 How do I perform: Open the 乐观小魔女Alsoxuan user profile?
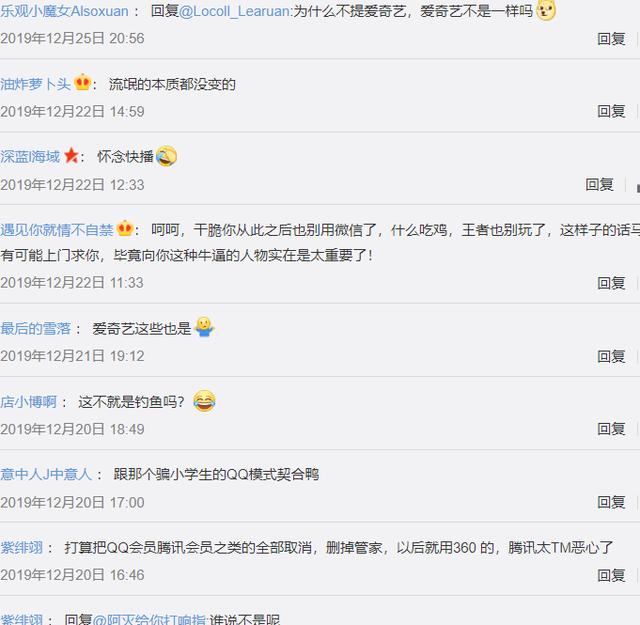point(64,11)
